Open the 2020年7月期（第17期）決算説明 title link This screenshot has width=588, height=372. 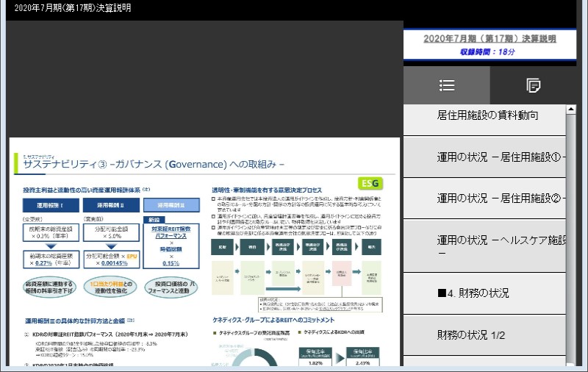click(x=490, y=39)
